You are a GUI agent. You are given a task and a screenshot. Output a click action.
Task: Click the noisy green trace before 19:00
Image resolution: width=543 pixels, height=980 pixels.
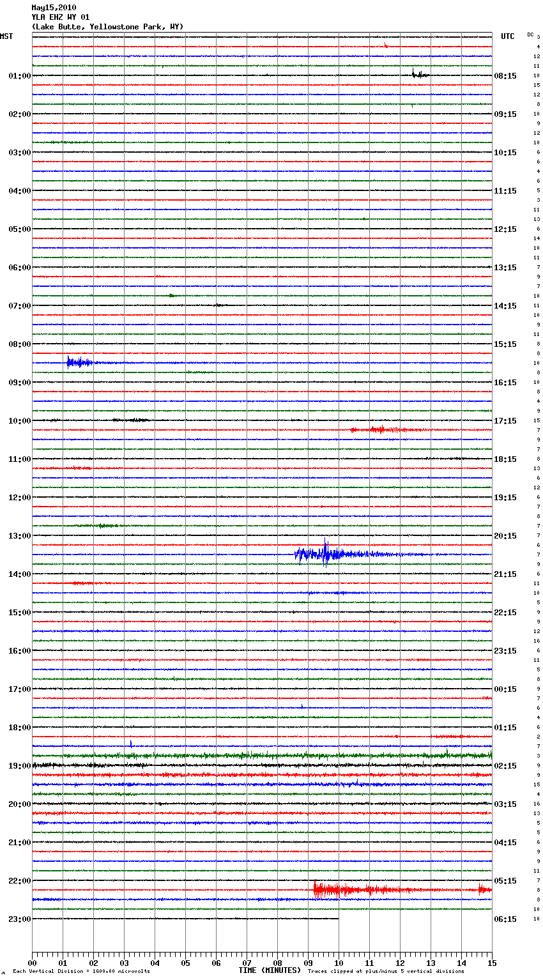click(x=262, y=756)
